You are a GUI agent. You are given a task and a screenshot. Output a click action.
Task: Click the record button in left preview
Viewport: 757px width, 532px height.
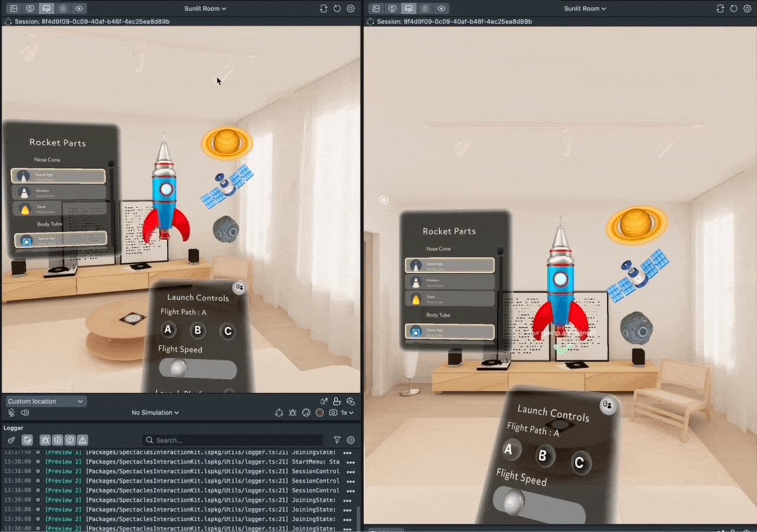click(x=320, y=413)
